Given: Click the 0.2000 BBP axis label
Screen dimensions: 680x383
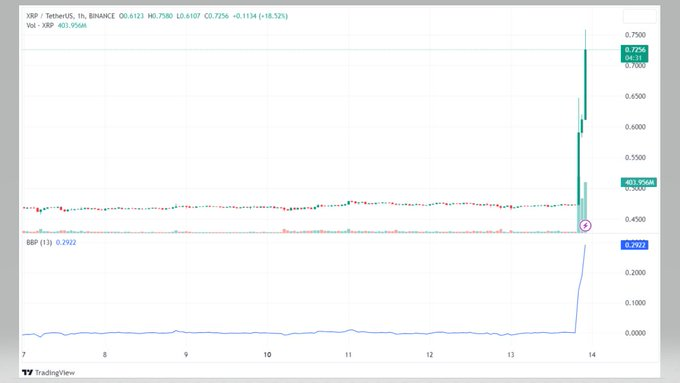Looking at the screenshot, I should (x=635, y=272).
